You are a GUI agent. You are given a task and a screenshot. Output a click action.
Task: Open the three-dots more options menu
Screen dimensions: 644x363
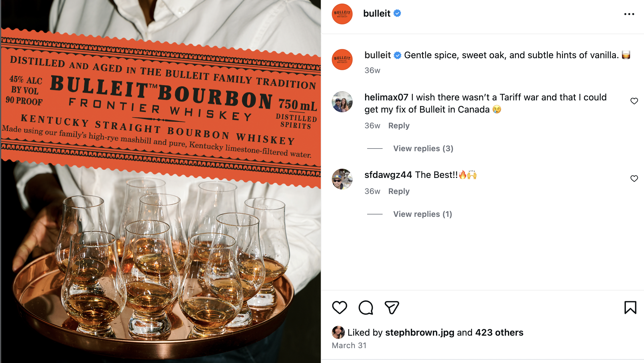coord(629,14)
